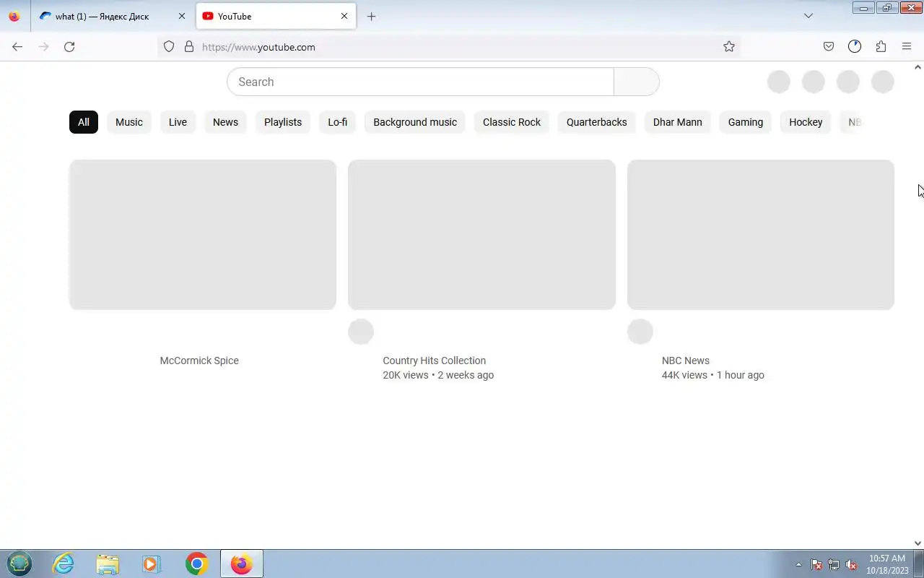Select the Gaming chip

746,122
